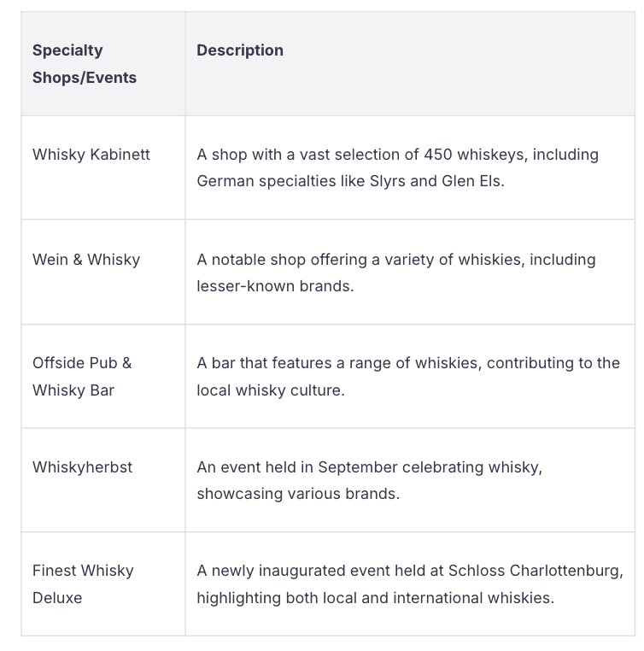This screenshot has height=651, width=644.
Task: Click the text "lesser-known brands" in the table
Action: pyautogui.click(x=275, y=286)
